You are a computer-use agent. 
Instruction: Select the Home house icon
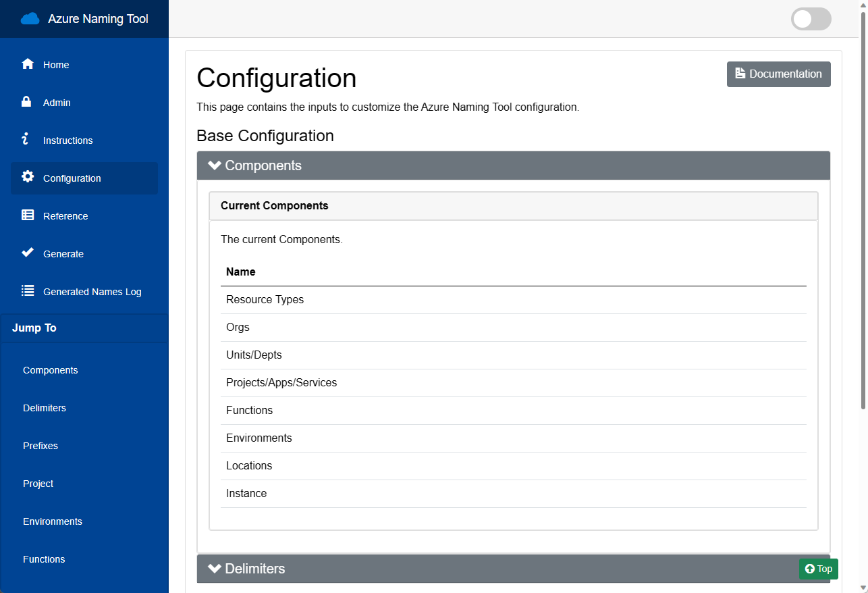(x=27, y=63)
